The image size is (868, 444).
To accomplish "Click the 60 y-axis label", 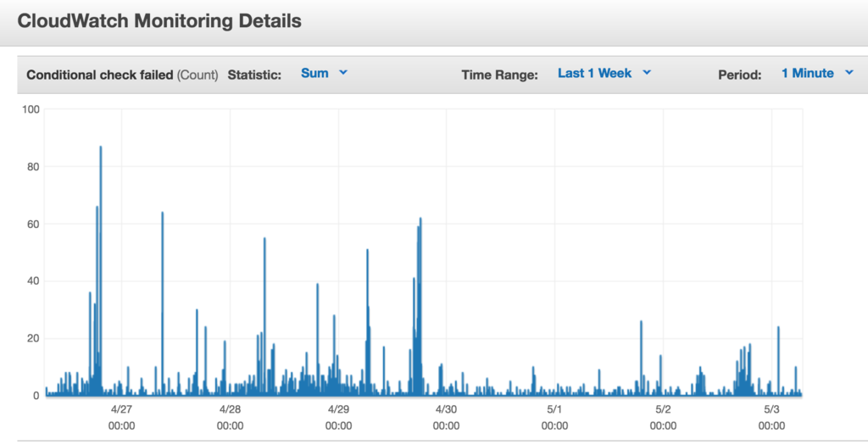I will coord(33,224).
